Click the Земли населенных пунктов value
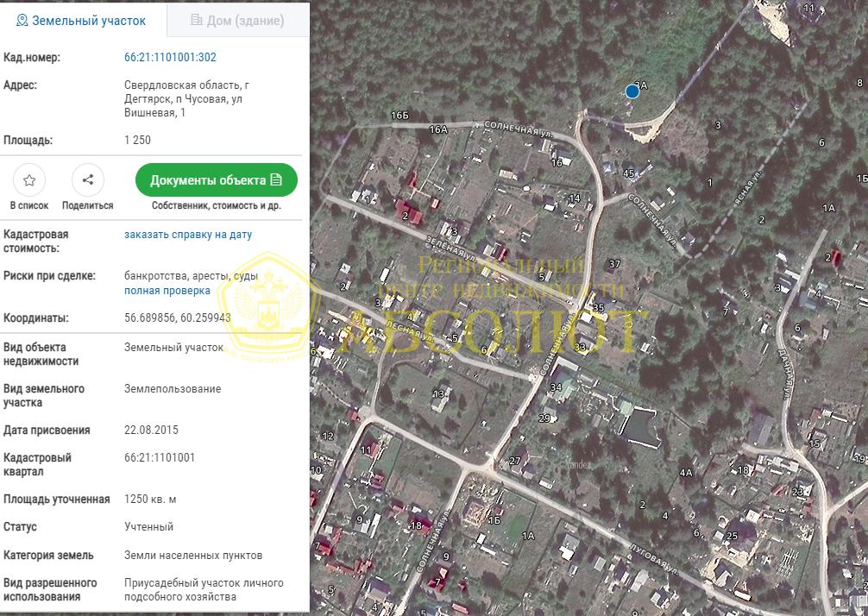This screenshot has width=868, height=616. 193,555
